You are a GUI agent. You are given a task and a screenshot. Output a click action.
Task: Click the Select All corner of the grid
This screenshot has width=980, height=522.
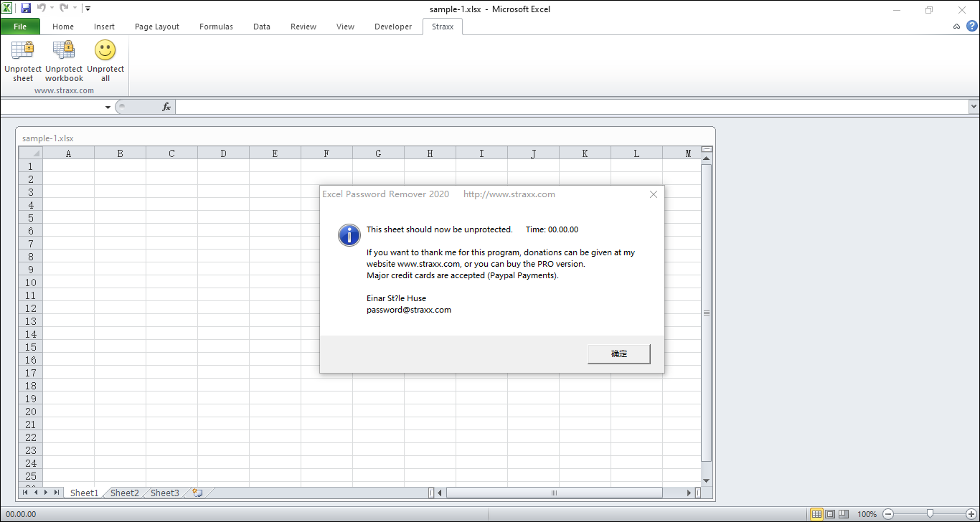coord(30,153)
